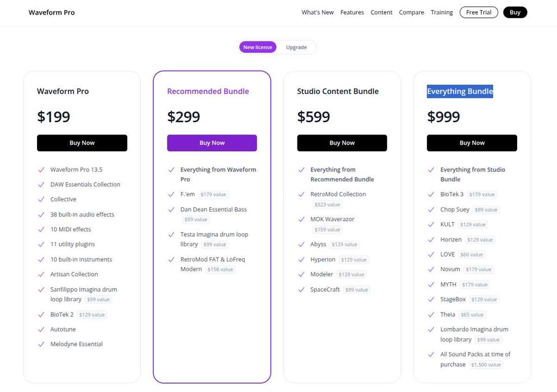Navigate to the Training page
557x392 pixels.
click(442, 12)
